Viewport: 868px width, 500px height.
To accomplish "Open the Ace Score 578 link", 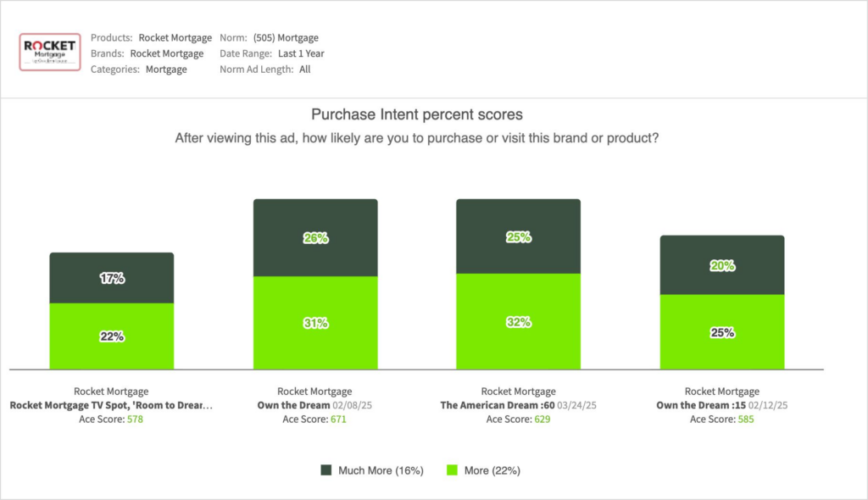I will 136,419.
